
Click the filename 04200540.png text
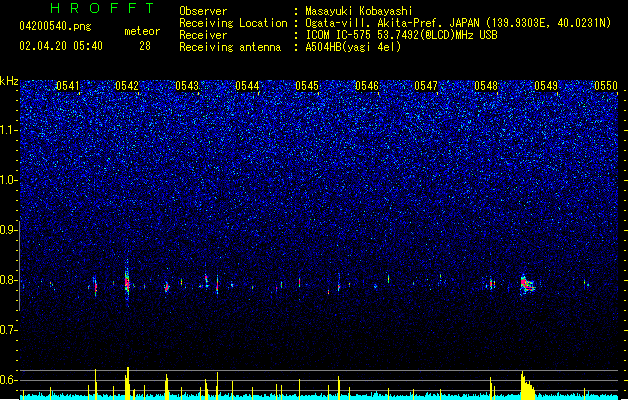point(55,26)
